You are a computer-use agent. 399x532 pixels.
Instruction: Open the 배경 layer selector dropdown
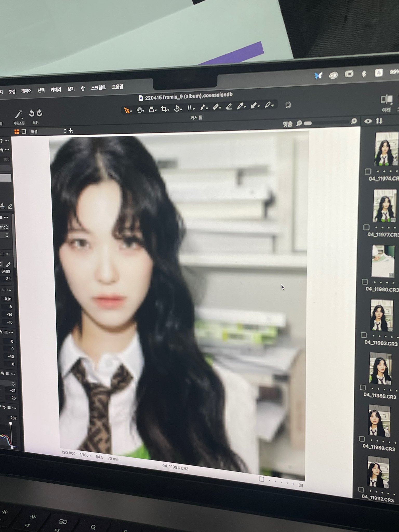48,131
